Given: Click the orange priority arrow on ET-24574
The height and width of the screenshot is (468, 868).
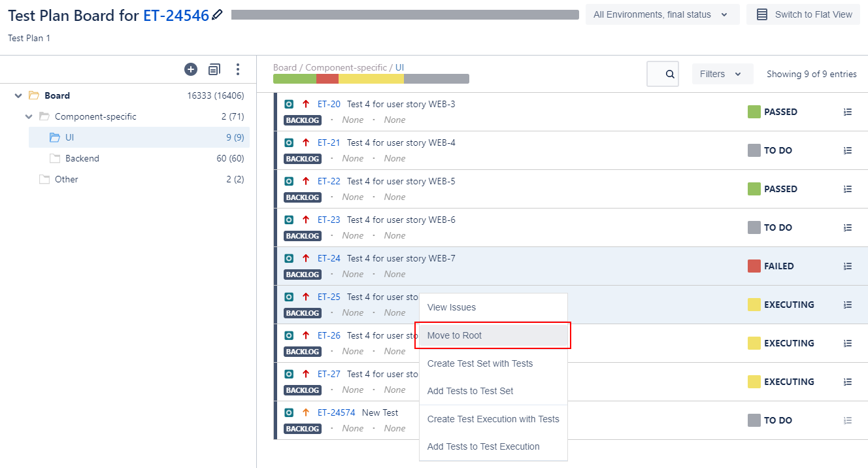Looking at the screenshot, I should click(x=306, y=412).
